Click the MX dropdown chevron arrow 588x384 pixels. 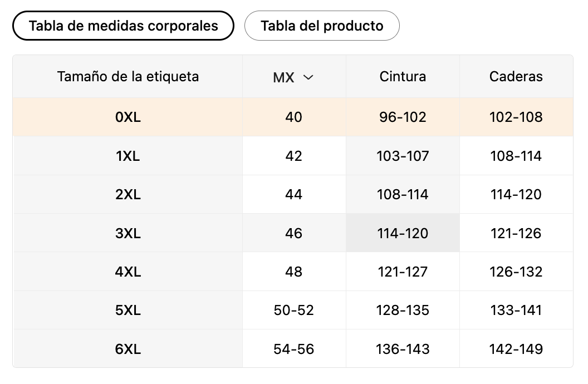(308, 77)
